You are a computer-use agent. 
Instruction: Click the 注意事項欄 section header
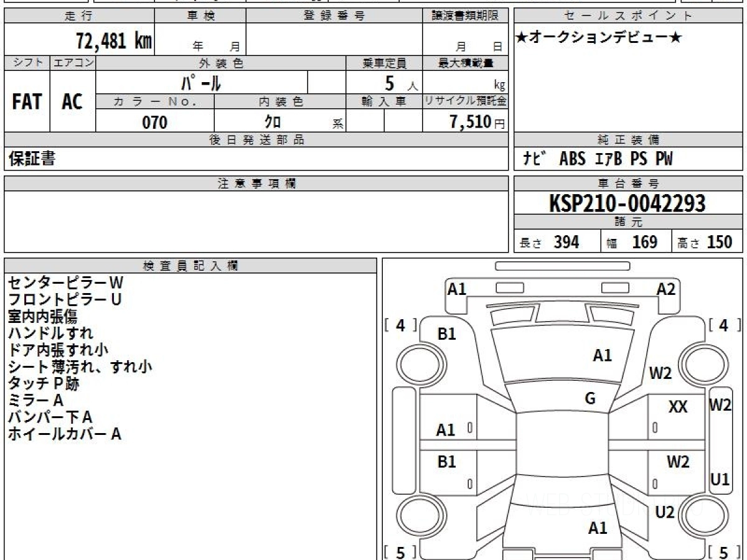256,184
